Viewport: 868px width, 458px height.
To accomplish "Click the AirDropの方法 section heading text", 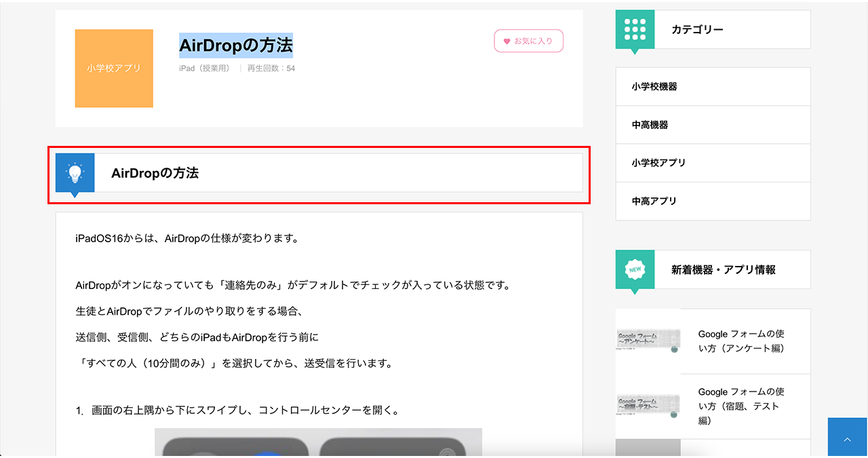I will (x=155, y=173).
